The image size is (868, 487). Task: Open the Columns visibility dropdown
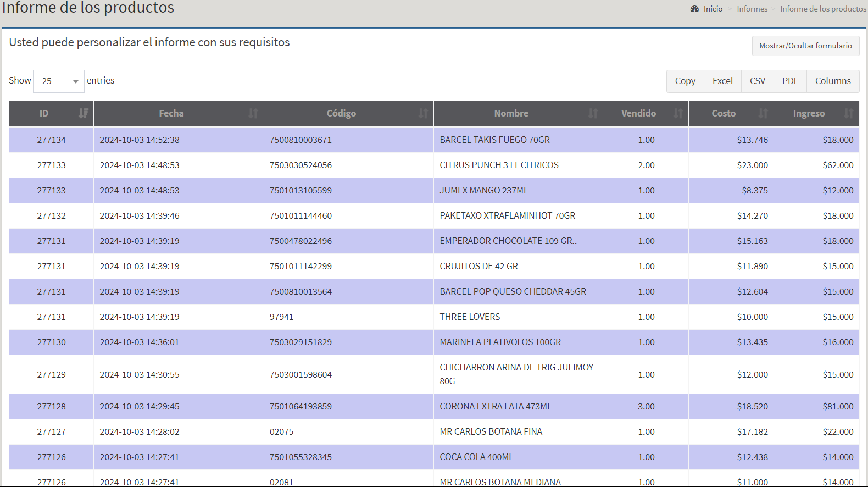(832, 81)
